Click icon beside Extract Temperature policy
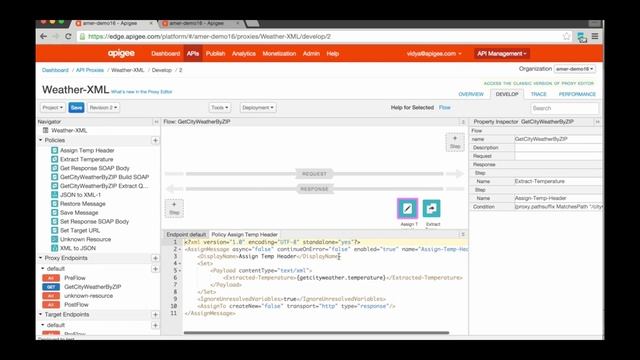 click(55, 159)
